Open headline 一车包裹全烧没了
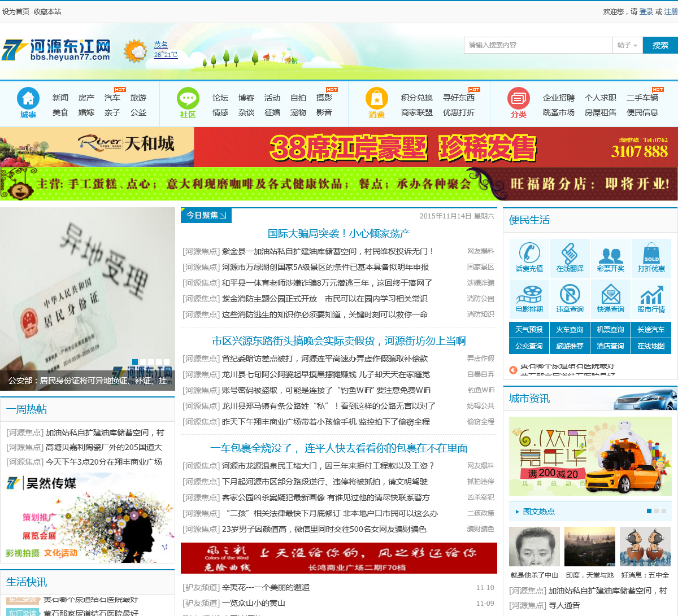Viewport: 678px width, 616px height. (x=339, y=448)
